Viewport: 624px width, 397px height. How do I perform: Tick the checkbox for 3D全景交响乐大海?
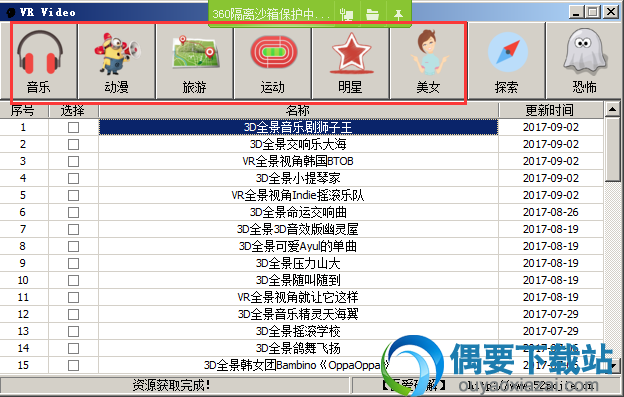coord(73,144)
